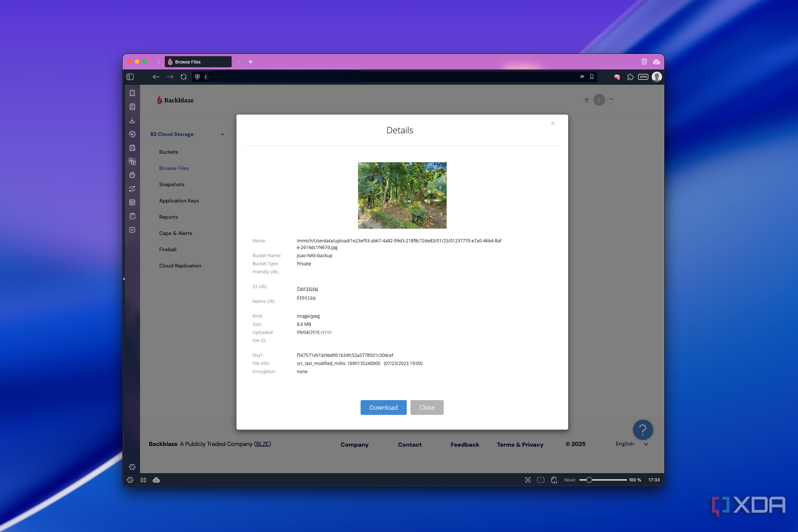Open the notes sidebar icon
Screen dimensions: 798x532
(x=132, y=148)
